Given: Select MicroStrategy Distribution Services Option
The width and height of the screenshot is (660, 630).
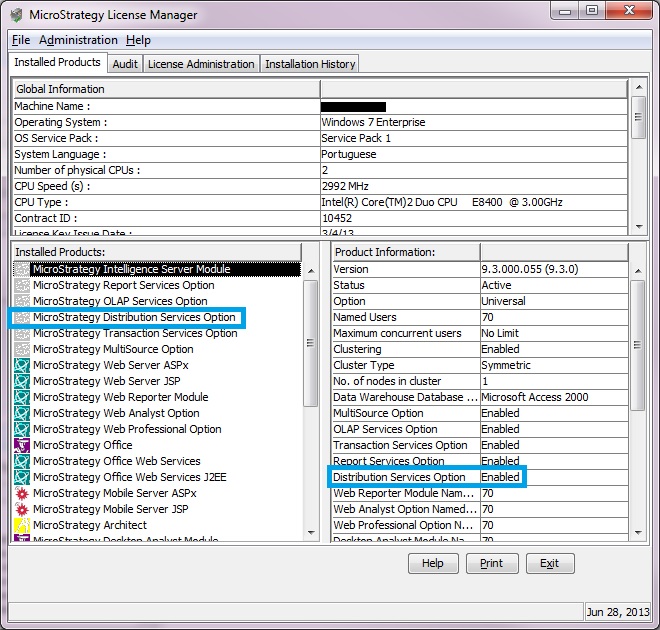Looking at the screenshot, I should (134, 317).
